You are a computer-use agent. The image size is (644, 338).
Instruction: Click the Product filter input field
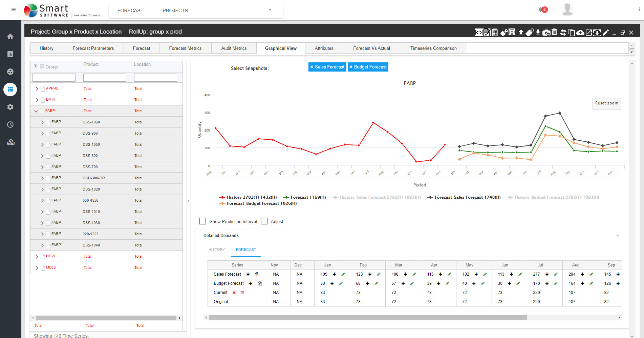pos(105,78)
